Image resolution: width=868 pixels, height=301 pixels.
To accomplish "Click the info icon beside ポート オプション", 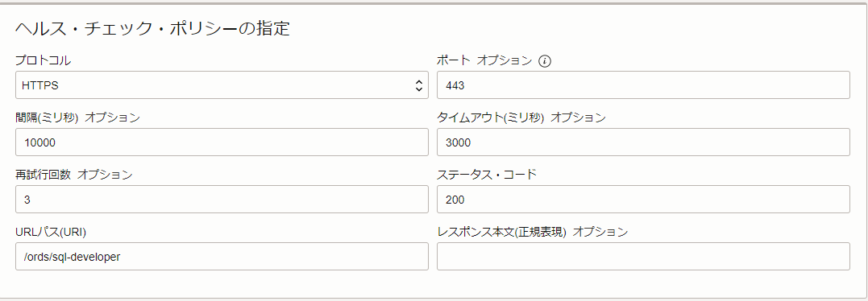I will (x=546, y=61).
